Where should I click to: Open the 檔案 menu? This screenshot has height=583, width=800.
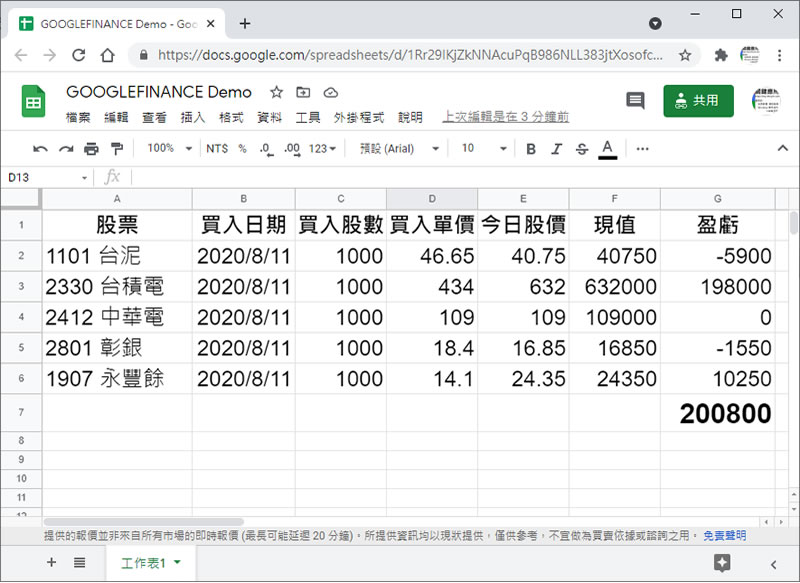tap(78, 117)
